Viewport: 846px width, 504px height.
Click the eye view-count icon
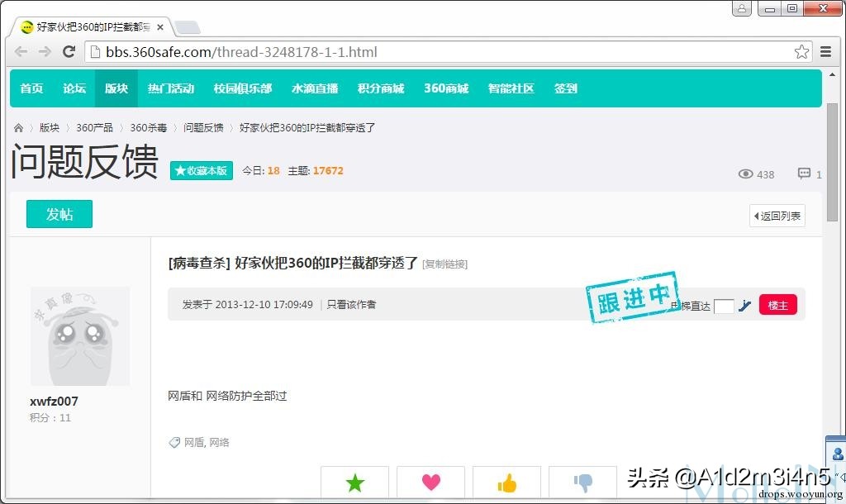click(x=746, y=174)
